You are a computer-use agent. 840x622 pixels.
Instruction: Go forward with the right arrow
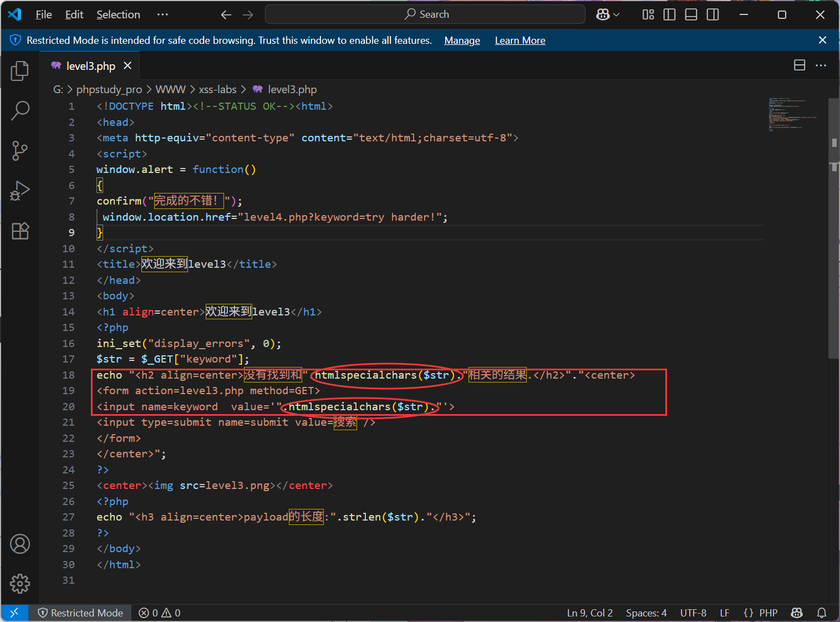click(x=248, y=14)
